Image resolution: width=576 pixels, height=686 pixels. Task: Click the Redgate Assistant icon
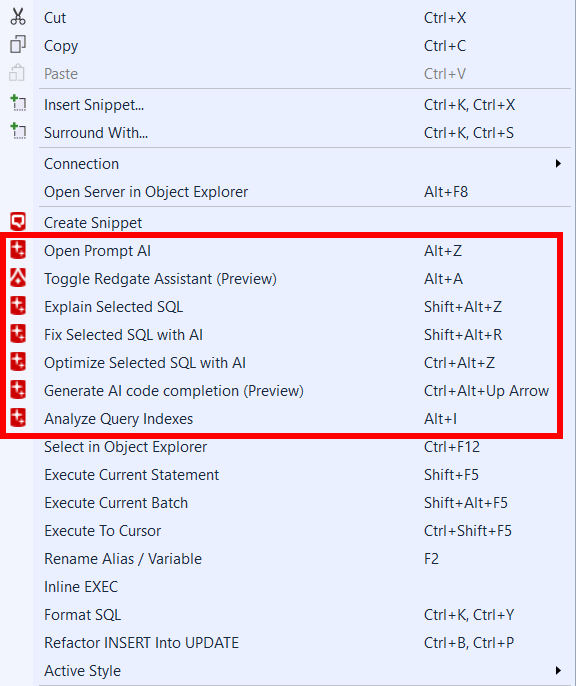[x=18, y=278]
